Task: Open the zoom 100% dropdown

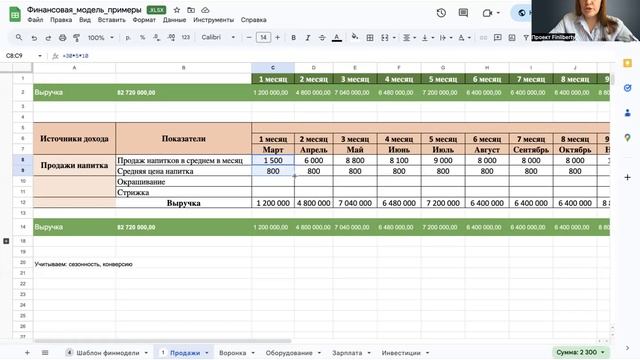Action: (100, 38)
